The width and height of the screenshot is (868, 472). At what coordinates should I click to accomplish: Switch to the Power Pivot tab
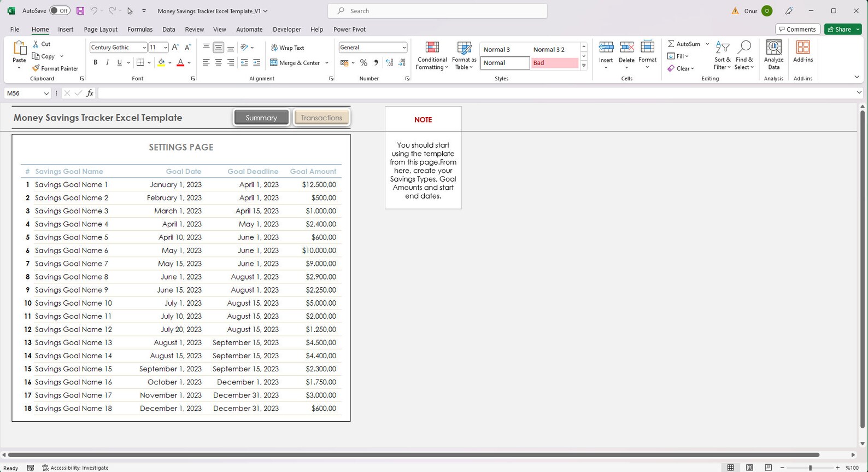[349, 30]
